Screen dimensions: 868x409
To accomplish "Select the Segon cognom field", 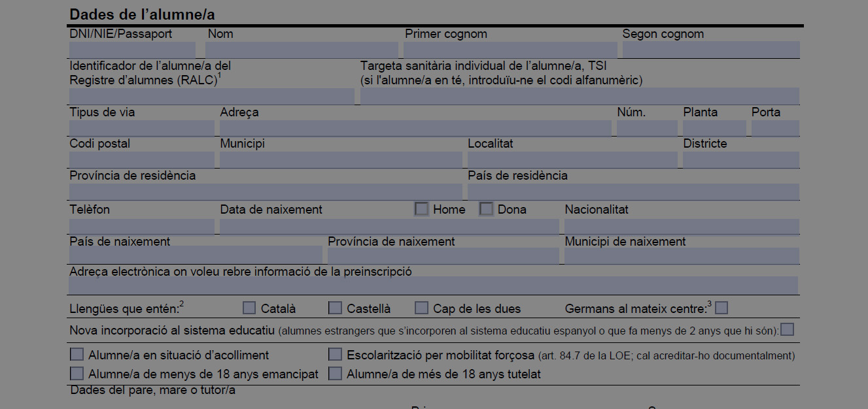I will tap(710, 50).
